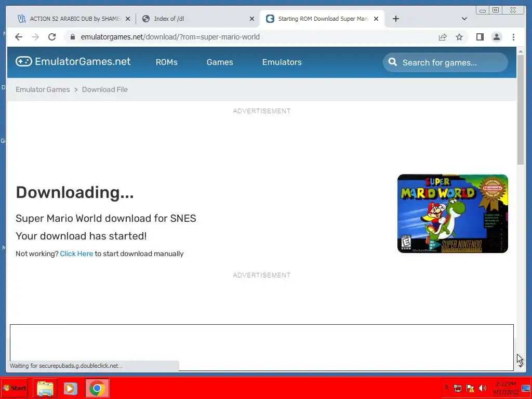Click the taskbar clock and date

coord(506,388)
